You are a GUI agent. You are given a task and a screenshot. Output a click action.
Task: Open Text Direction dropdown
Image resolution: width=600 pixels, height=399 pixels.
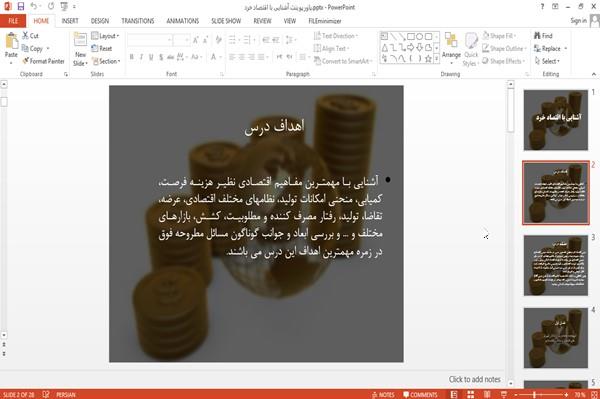[x=336, y=36]
